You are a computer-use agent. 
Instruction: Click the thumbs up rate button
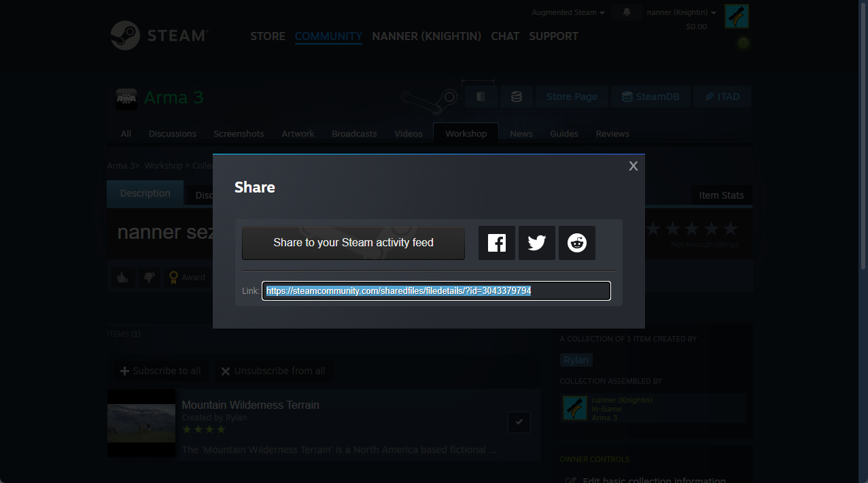123,277
